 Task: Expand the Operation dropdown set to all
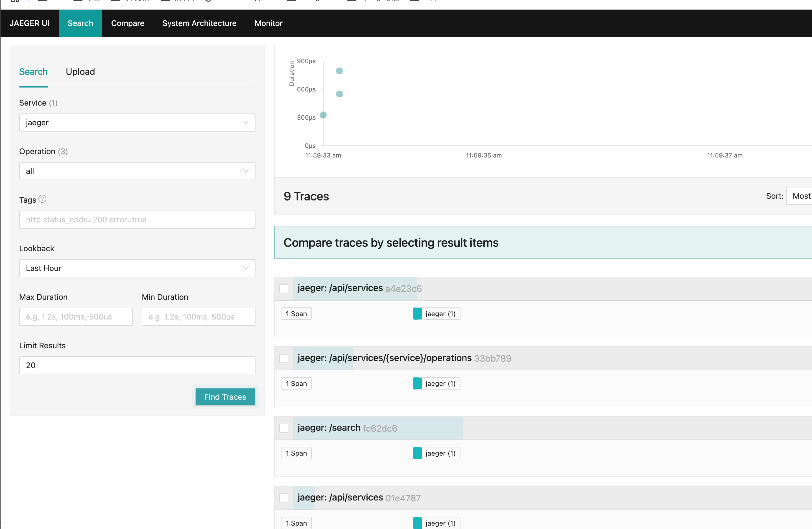point(137,171)
